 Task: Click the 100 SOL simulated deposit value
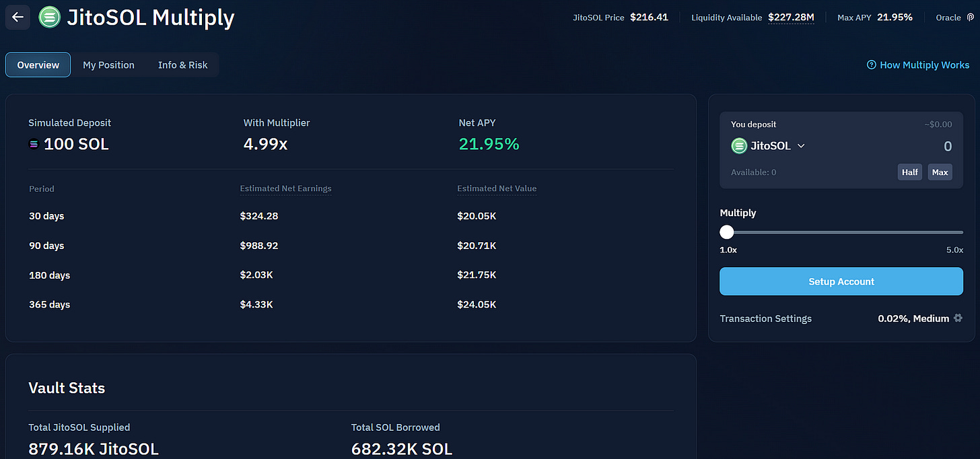point(76,144)
